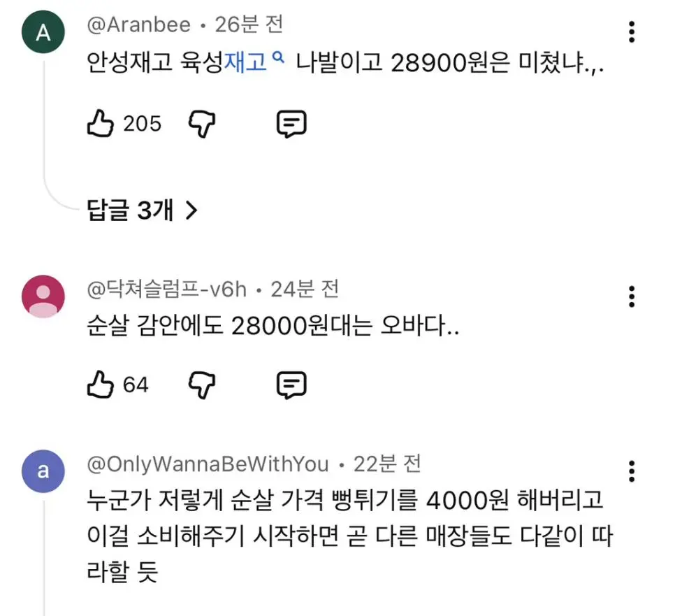Open more options for @닥쳐슬럼프-v6h comment

(x=632, y=296)
